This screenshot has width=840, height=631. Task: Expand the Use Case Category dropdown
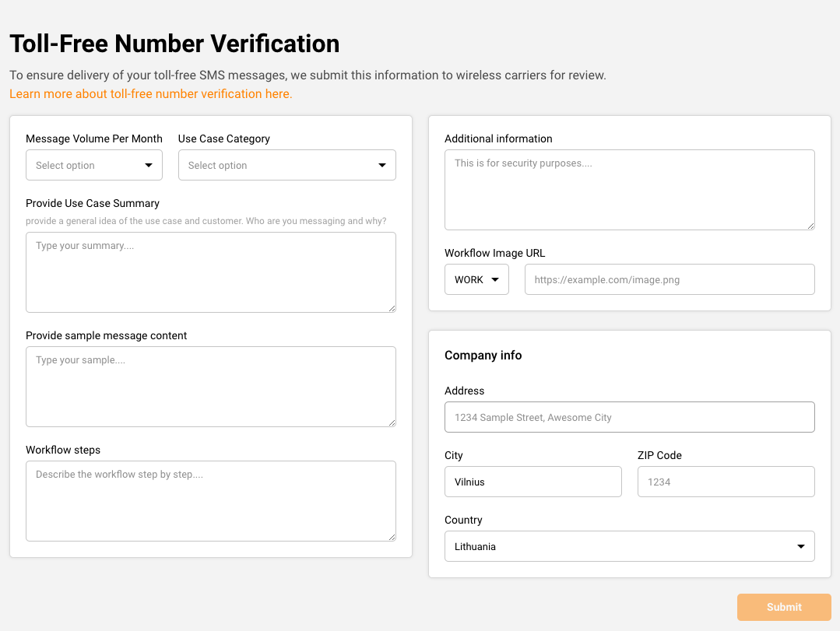(286, 165)
